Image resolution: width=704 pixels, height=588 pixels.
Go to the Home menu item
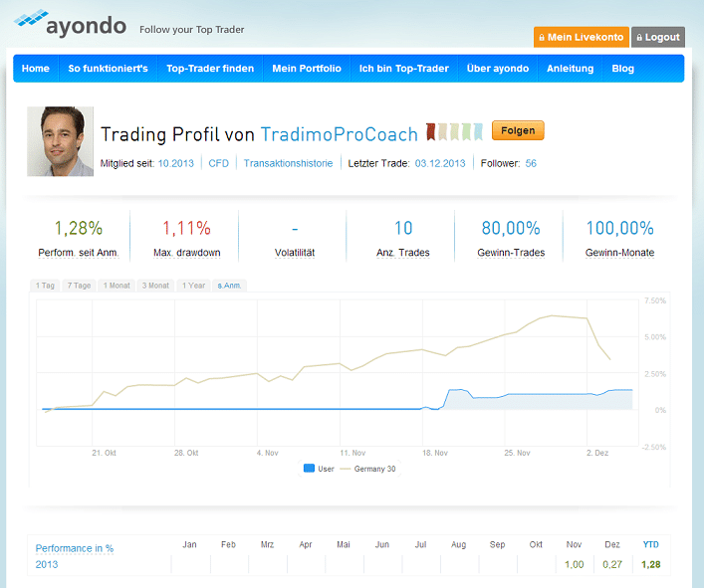pos(35,69)
